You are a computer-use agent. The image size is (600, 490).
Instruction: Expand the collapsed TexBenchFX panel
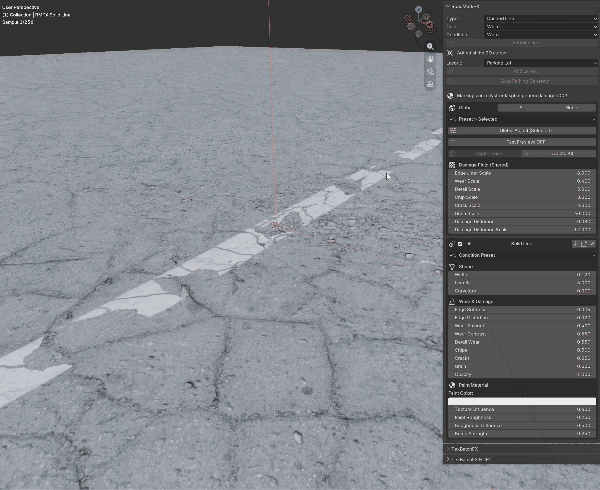pos(521,449)
